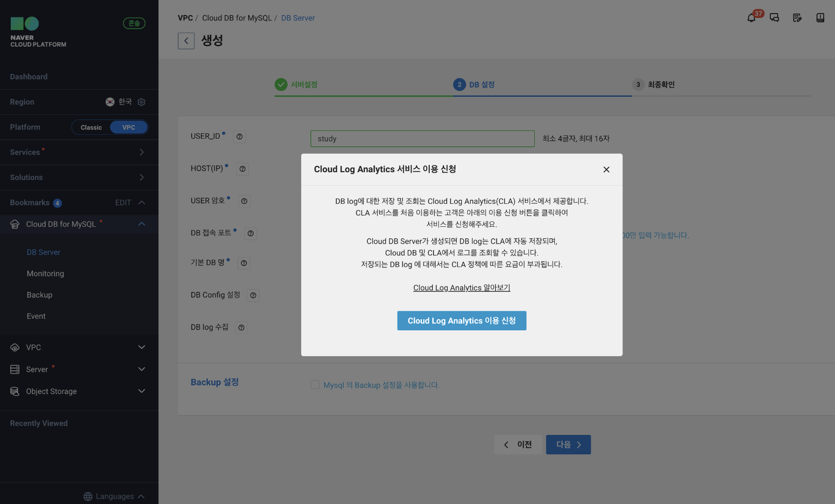Image resolution: width=835 pixels, height=504 pixels.
Task: Click the Languages globe icon
Action: pos(88,496)
